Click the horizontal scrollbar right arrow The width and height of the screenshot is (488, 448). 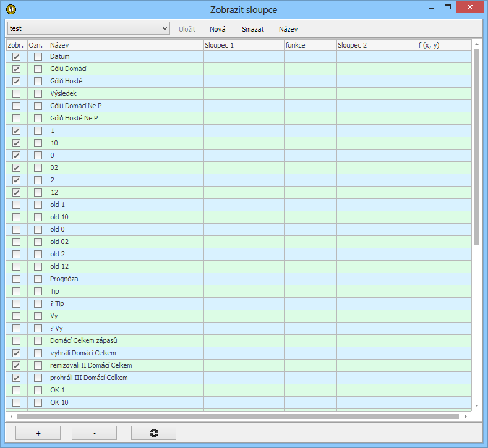tap(466, 416)
